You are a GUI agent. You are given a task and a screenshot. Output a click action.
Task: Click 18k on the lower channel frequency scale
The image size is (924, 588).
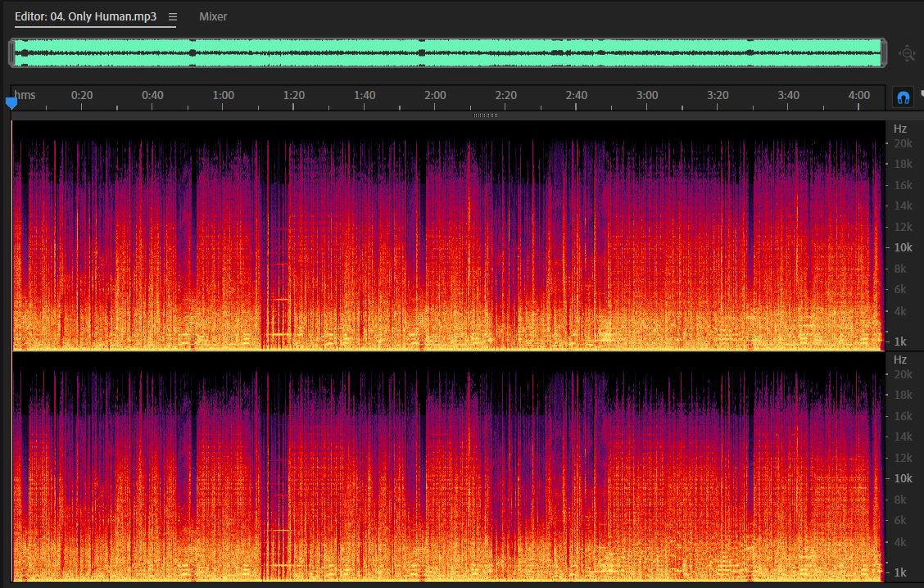click(903, 395)
